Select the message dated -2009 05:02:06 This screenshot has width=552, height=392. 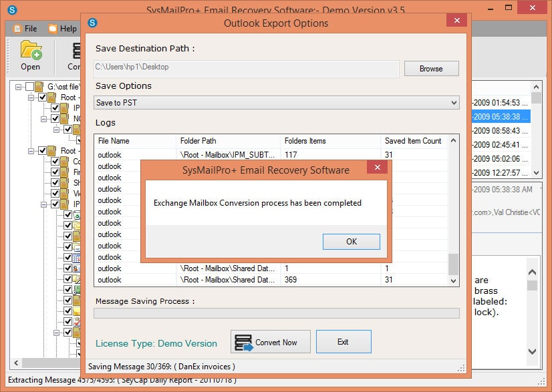(501, 159)
